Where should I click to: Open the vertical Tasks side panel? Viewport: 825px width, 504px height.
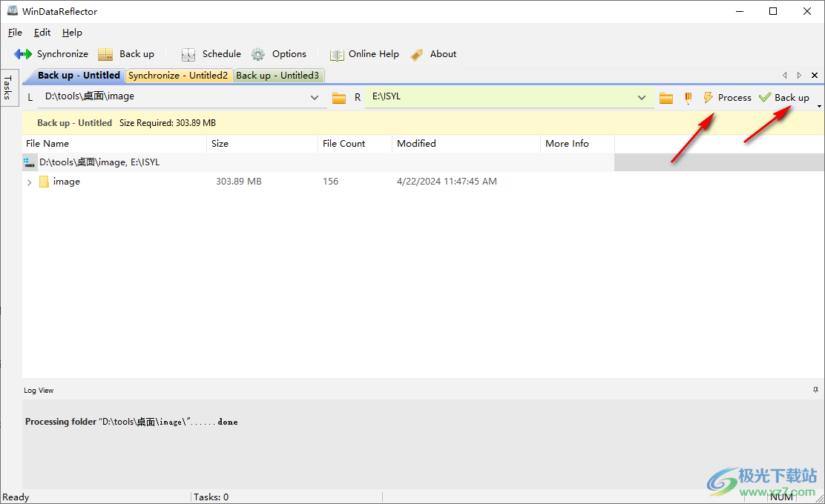click(7, 88)
